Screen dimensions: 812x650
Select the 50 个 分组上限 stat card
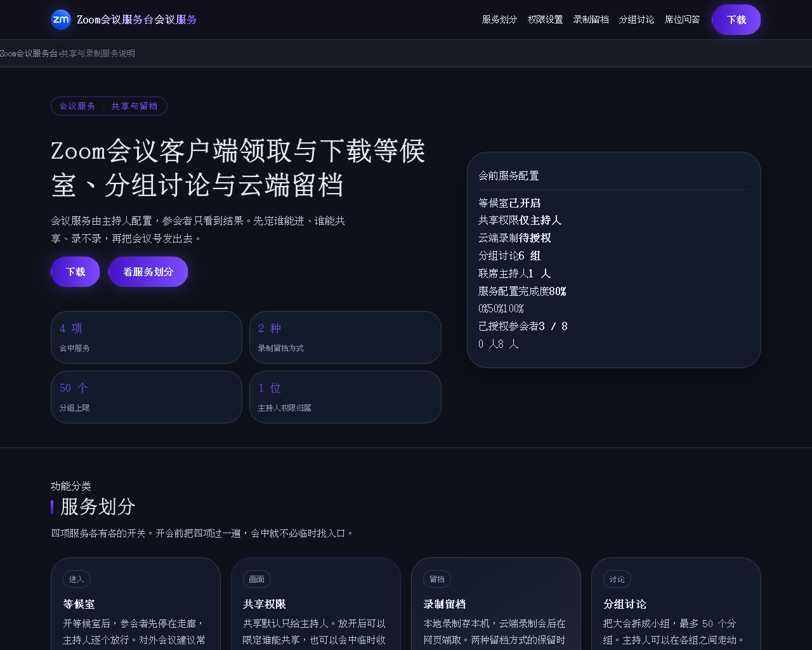point(147,397)
